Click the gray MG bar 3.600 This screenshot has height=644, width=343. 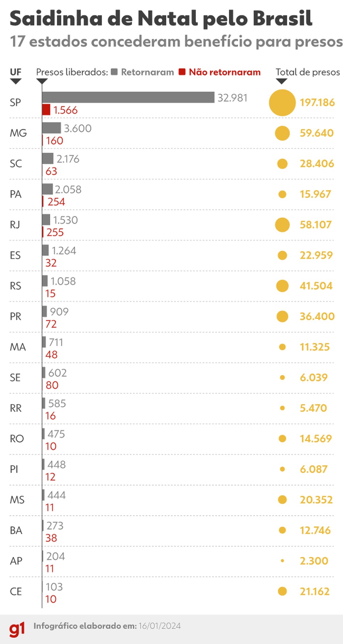pos(52,128)
